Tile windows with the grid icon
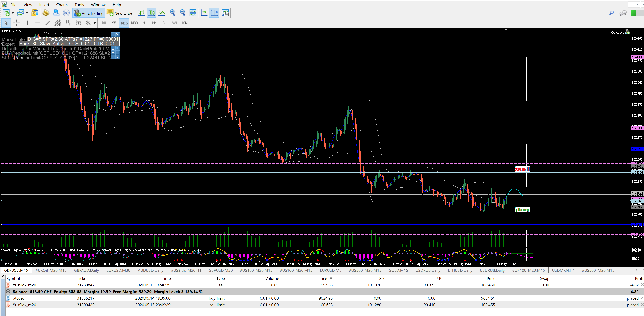This screenshot has width=644, height=316. point(193,13)
